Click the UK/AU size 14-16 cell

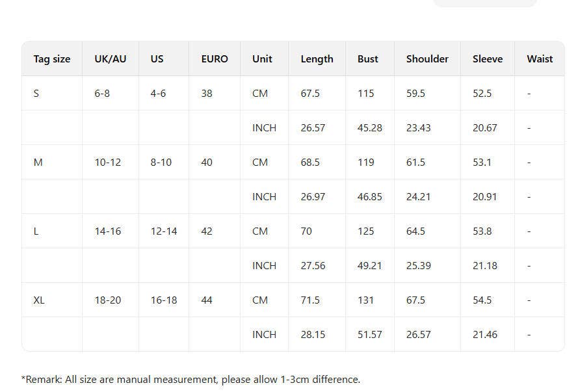(108, 231)
